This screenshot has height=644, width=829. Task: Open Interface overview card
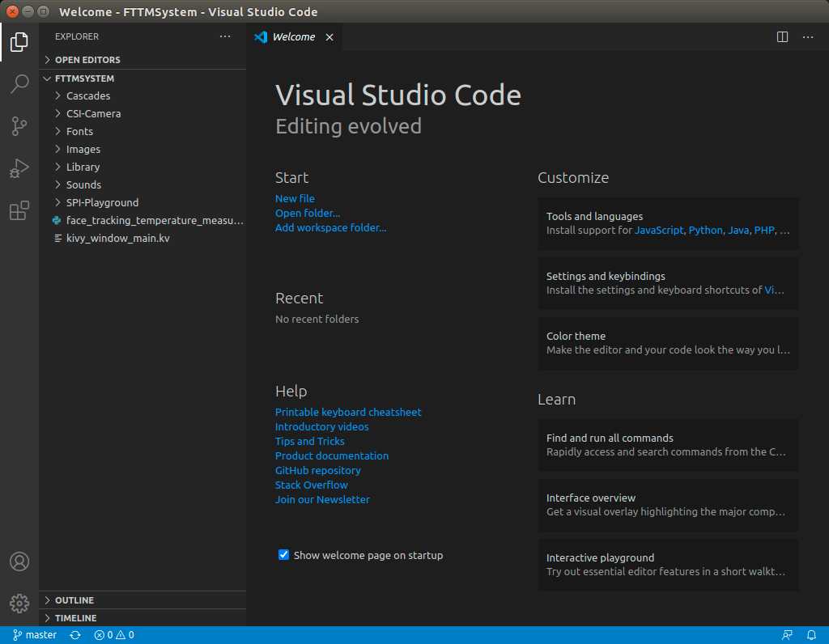click(668, 505)
